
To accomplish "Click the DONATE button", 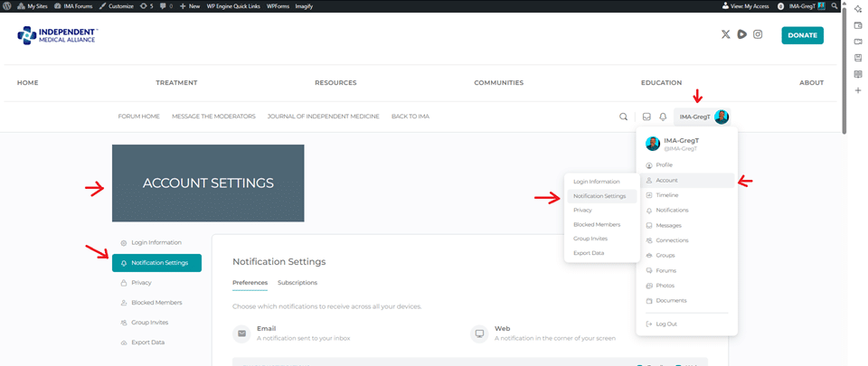I will coord(802,35).
